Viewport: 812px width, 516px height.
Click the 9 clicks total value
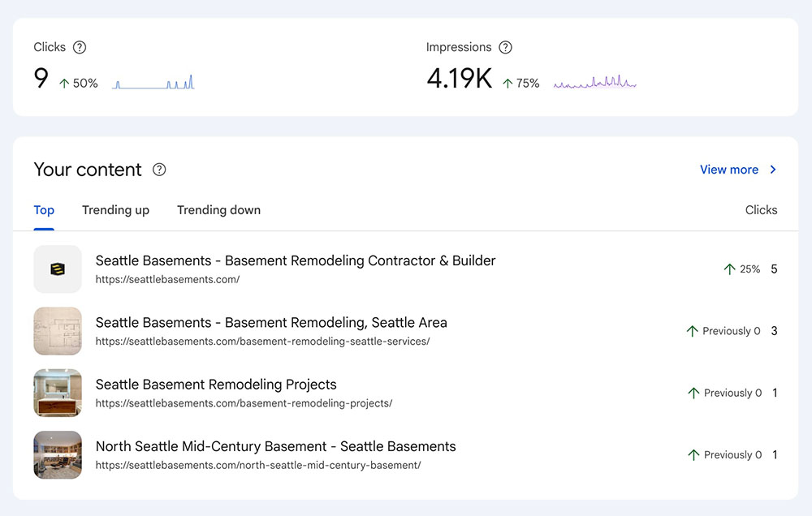41,78
